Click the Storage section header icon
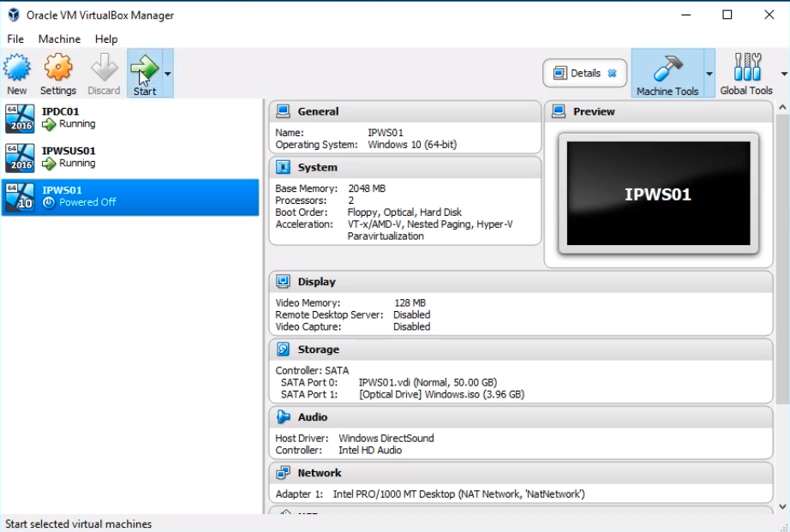The height and width of the screenshot is (532, 790). pos(283,350)
